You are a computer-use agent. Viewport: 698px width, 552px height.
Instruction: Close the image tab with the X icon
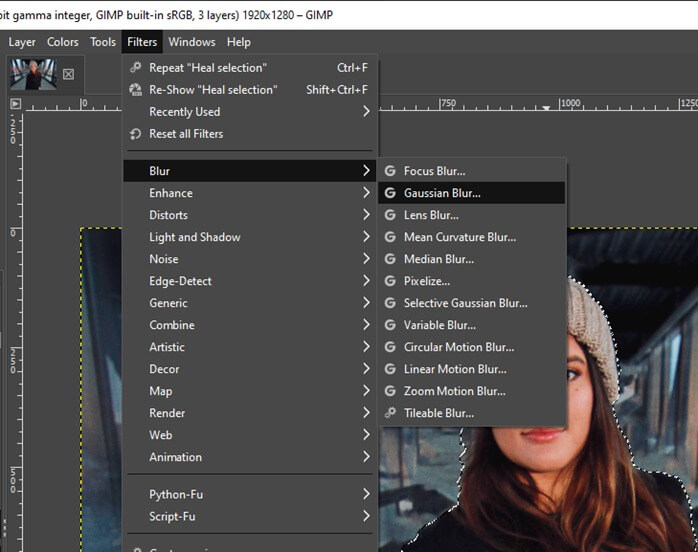coord(68,74)
